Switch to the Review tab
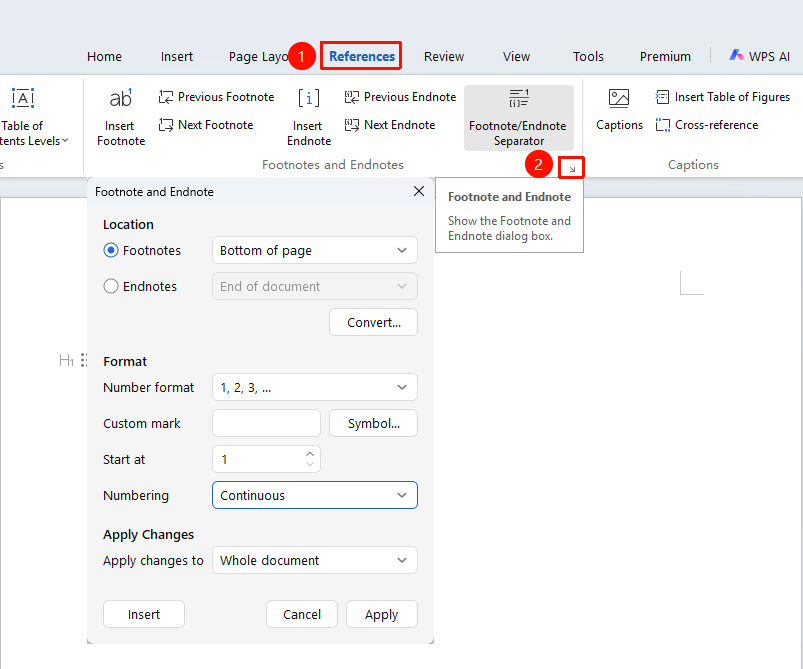The width and height of the screenshot is (803, 669). point(443,56)
